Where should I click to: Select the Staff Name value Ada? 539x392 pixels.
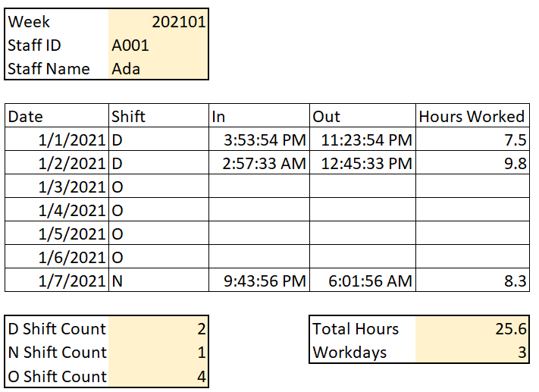click(158, 69)
